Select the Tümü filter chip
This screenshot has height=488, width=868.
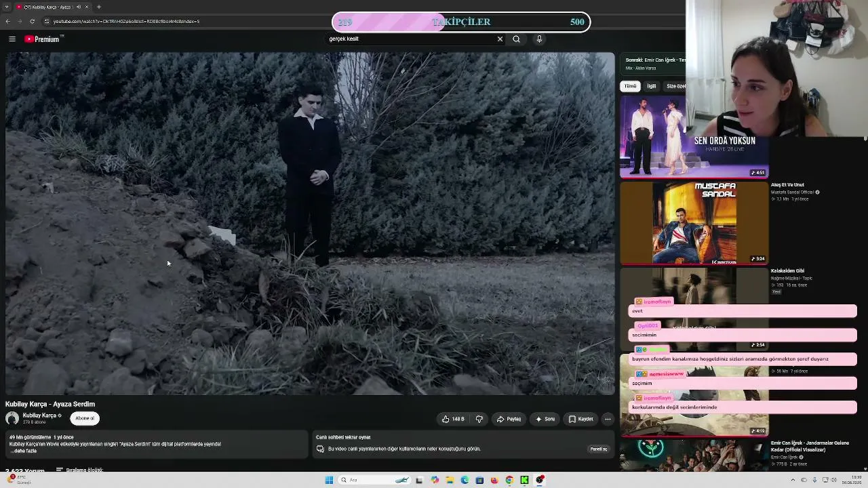[631, 86]
